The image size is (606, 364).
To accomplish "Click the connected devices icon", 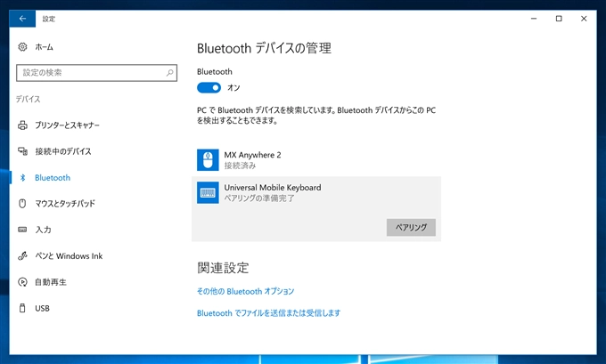I will (22, 151).
